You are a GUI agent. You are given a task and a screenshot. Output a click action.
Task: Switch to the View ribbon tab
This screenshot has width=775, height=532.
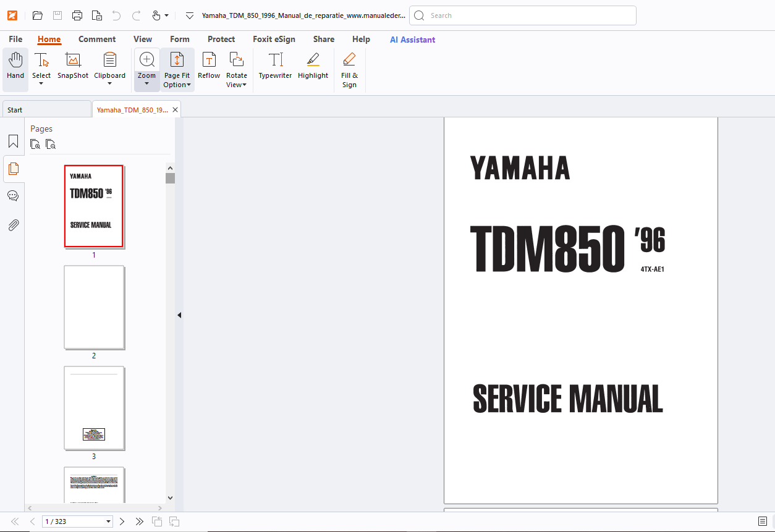point(143,39)
